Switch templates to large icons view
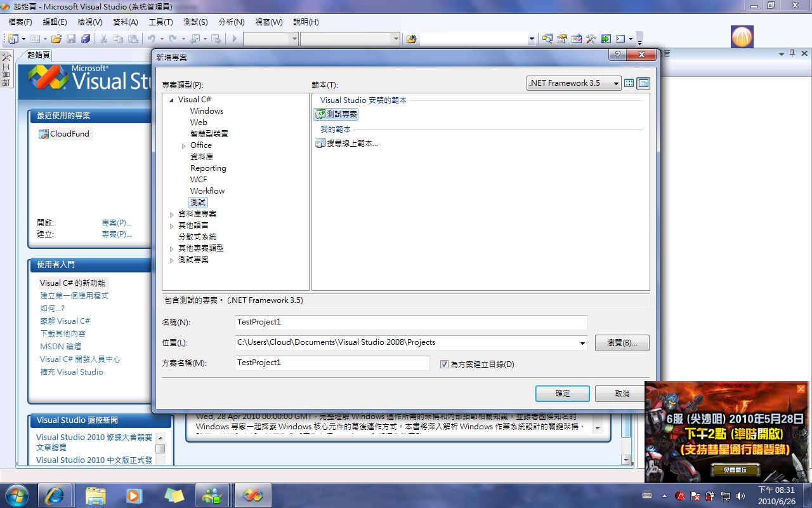This screenshot has height=508, width=812. (x=629, y=83)
